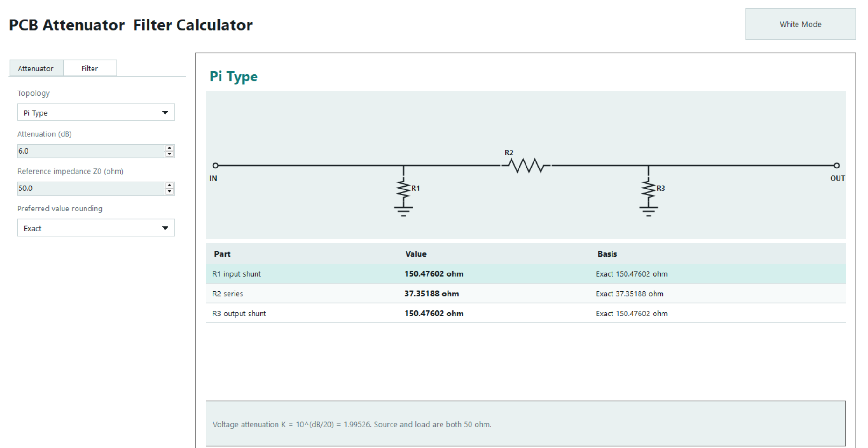Select the R3 output shunt row
Screen dimensions: 868x448
tap(526, 314)
